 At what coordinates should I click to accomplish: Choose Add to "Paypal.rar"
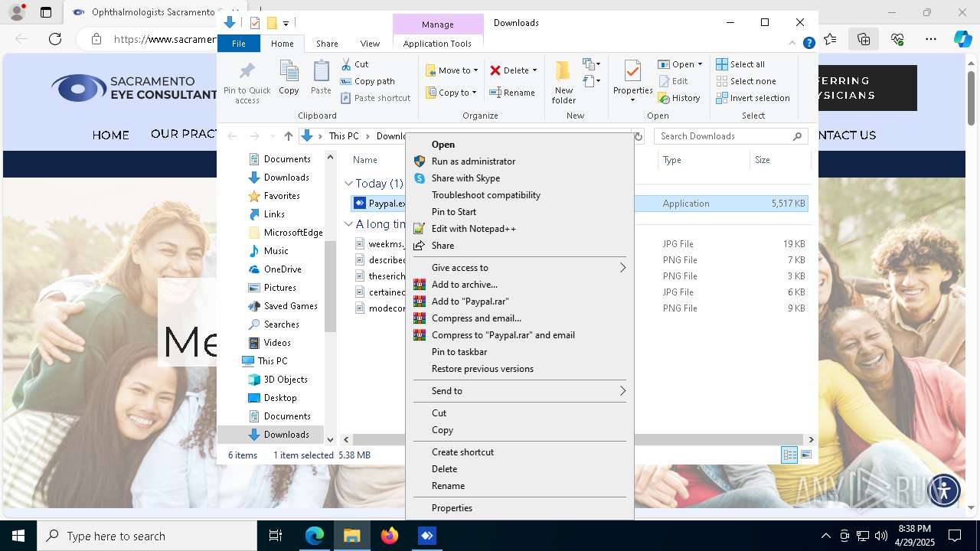click(x=520, y=302)
